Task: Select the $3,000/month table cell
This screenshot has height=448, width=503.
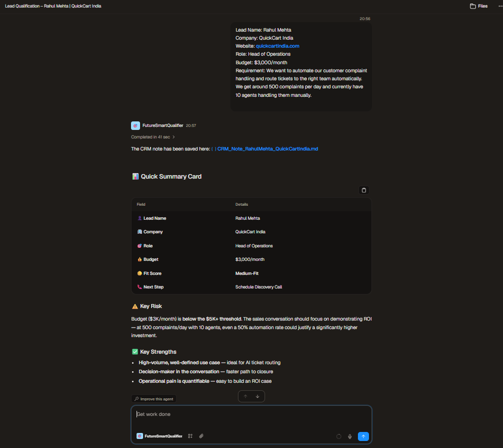Action: [x=250, y=259]
